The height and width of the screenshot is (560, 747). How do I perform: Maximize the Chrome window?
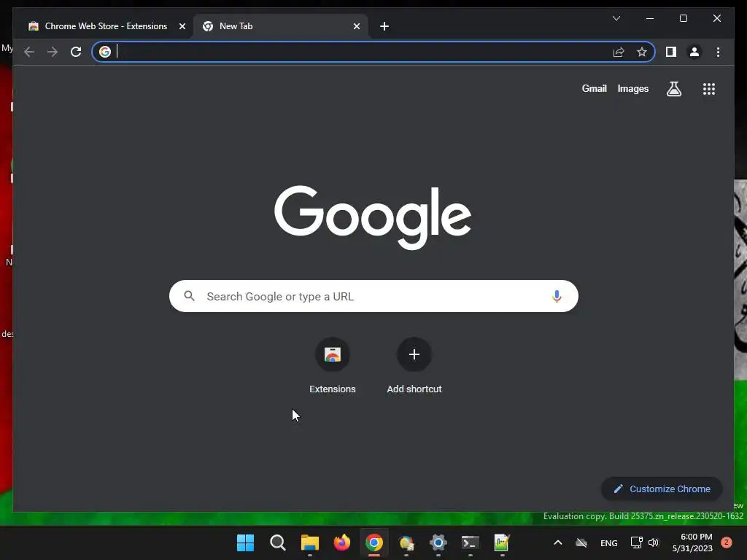[x=683, y=18]
